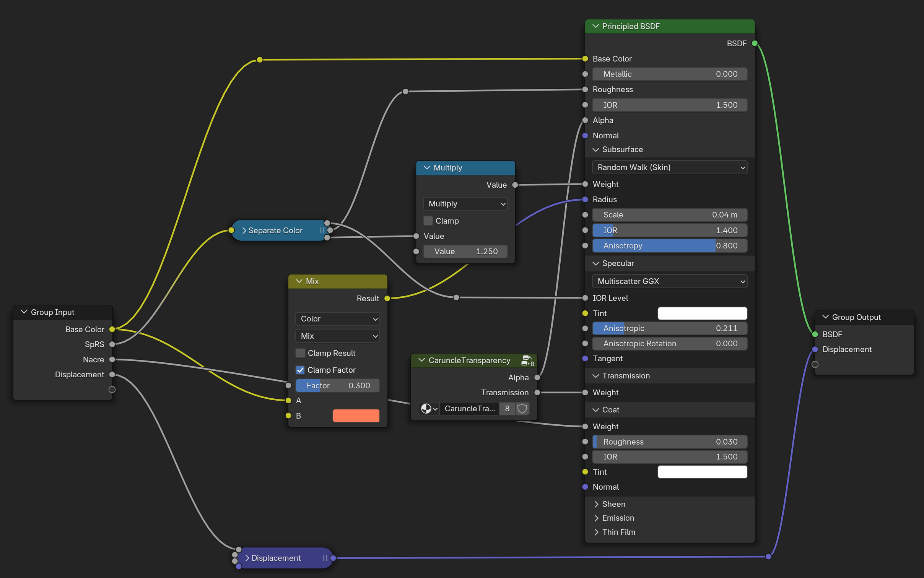924x578 pixels.
Task: Collapse the Group Input node chevron
Action: point(24,312)
